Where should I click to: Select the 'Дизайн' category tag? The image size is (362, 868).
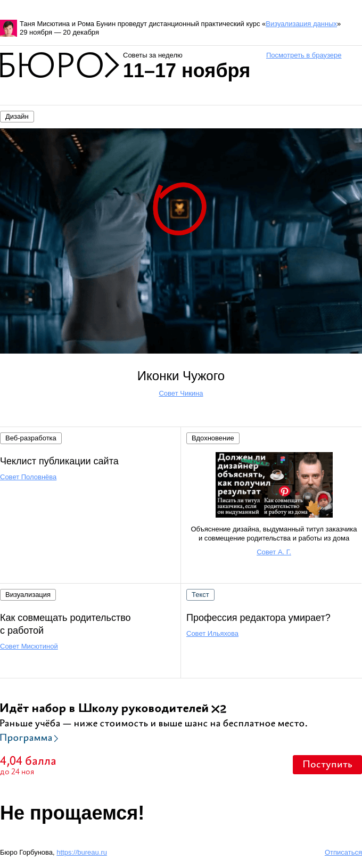(17, 117)
